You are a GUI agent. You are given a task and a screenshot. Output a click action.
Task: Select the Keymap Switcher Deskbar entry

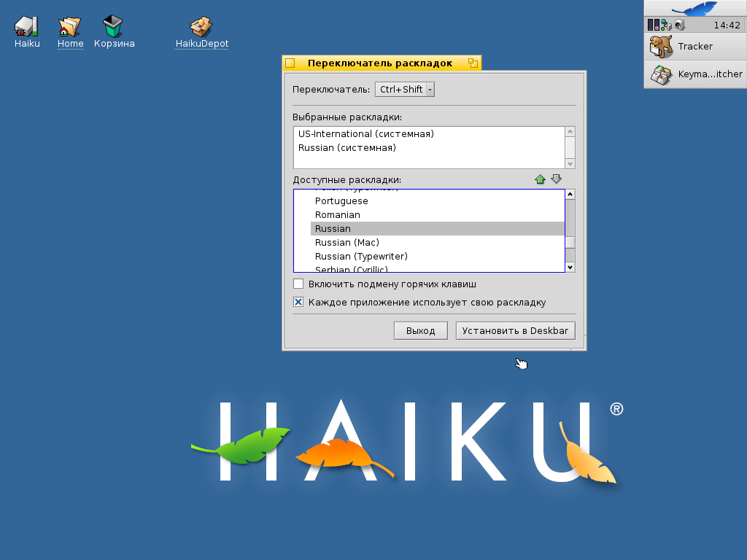tap(695, 74)
